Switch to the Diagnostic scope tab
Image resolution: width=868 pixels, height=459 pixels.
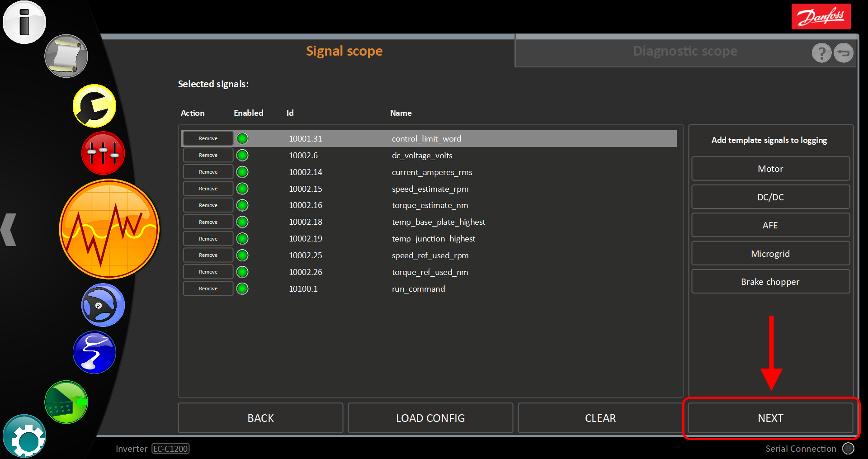[685, 51]
